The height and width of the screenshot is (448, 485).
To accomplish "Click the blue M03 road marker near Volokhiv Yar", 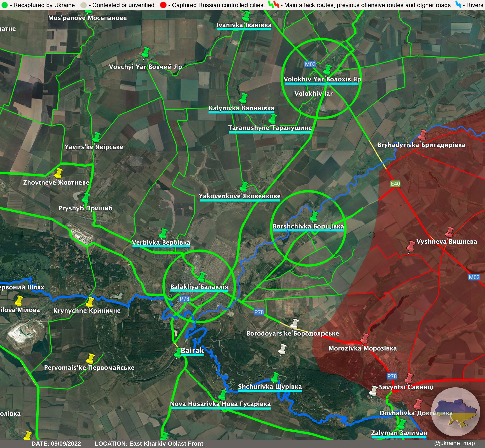I will pos(310,64).
